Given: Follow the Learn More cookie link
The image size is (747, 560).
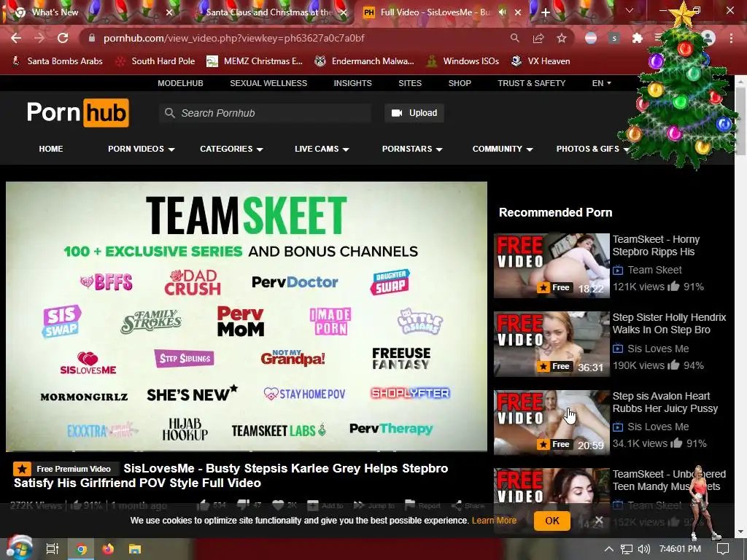Looking at the screenshot, I should pyautogui.click(x=494, y=521).
